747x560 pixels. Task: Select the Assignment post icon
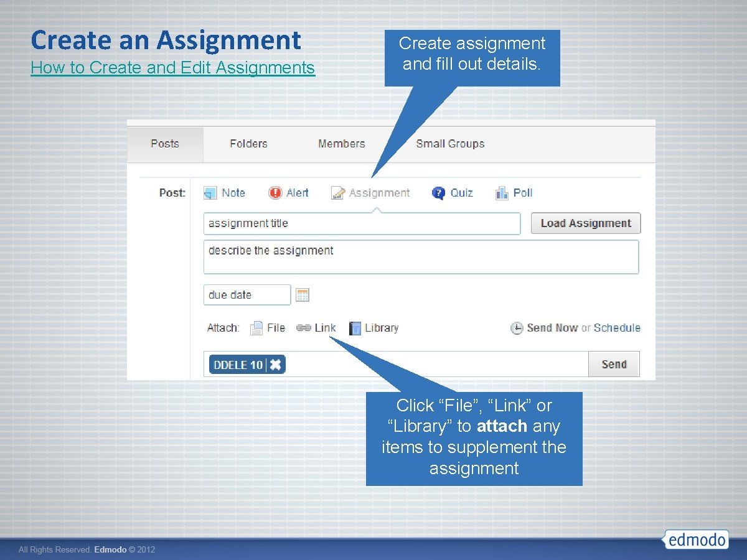pyautogui.click(x=337, y=193)
